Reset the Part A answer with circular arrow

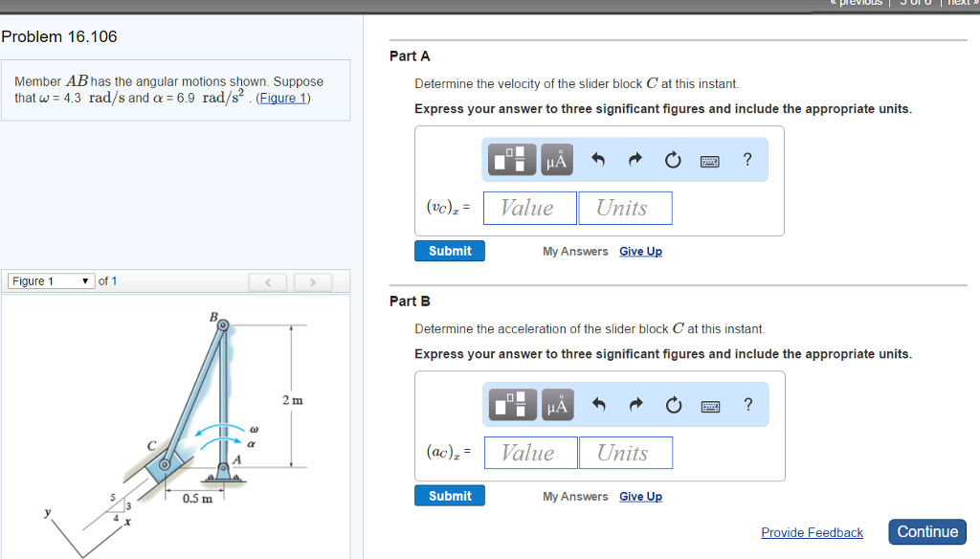click(672, 160)
